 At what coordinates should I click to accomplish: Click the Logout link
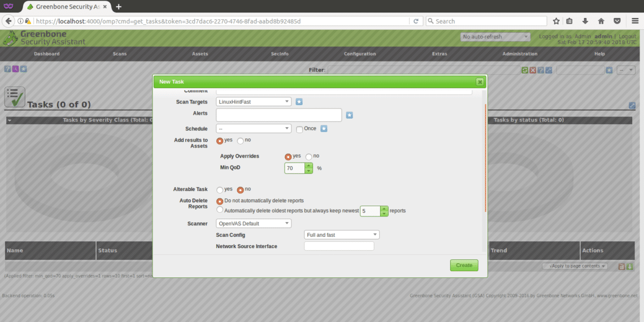628,37
